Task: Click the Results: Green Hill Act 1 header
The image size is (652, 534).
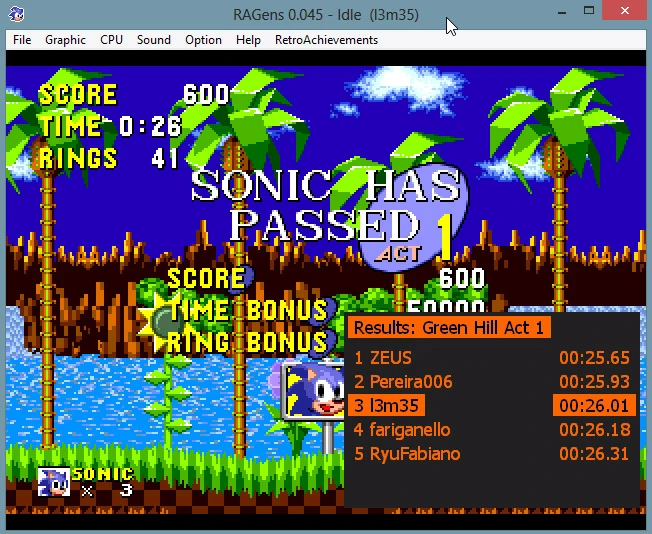Action: pos(449,327)
